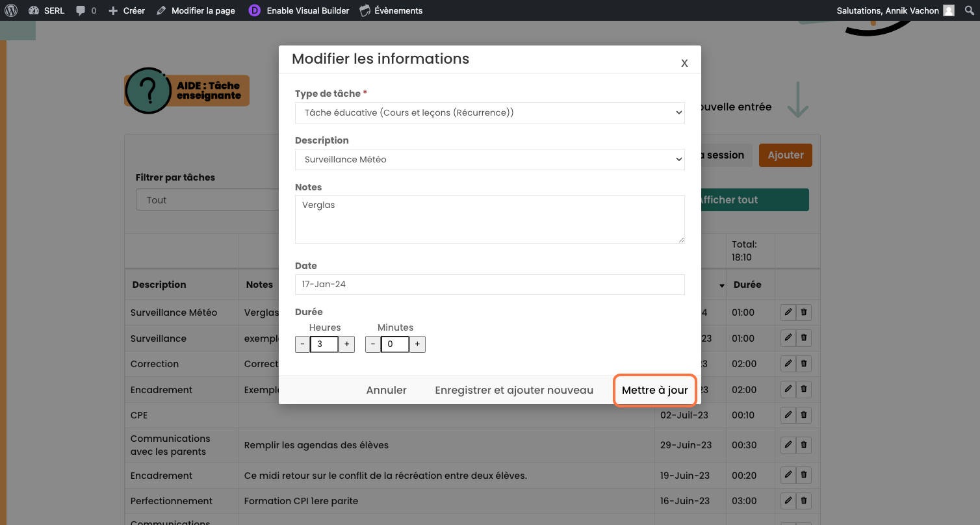Click the AIDE Tâche enseignante help icon
The height and width of the screenshot is (525, 980).
[187, 91]
